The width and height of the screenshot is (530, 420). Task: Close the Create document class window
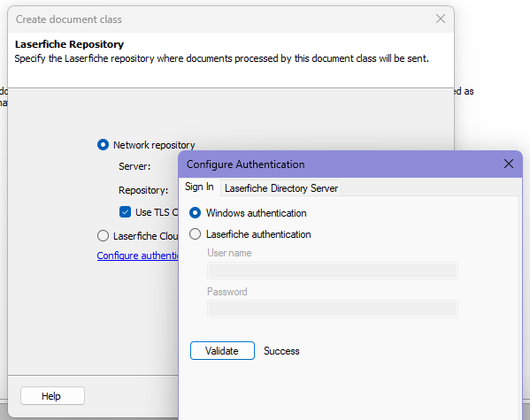[x=441, y=19]
